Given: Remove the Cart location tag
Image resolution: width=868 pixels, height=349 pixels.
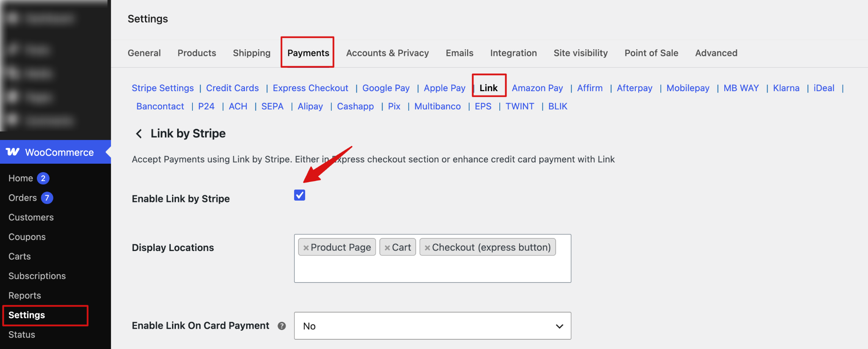Looking at the screenshot, I should pyautogui.click(x=387, y=248).
